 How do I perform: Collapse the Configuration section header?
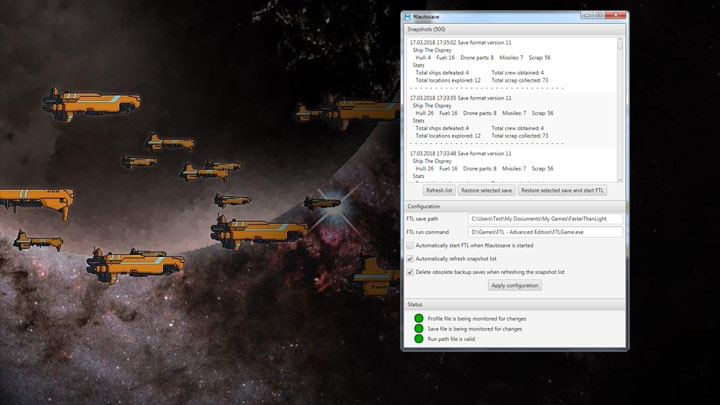click(514, 207)
